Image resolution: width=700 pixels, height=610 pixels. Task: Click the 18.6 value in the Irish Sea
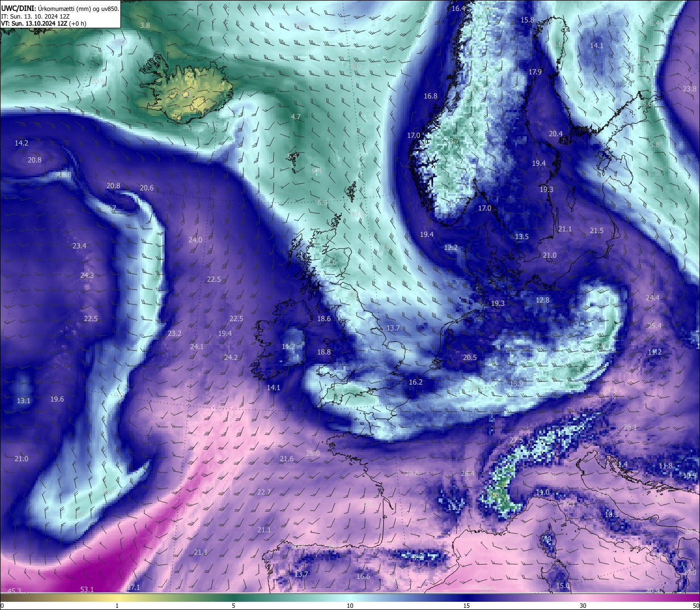tap(324, 319)
